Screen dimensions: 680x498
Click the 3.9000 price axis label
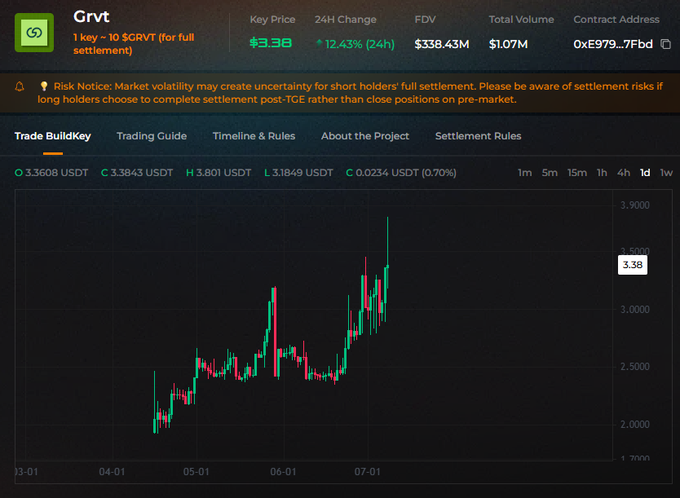(x=635, y=205)
